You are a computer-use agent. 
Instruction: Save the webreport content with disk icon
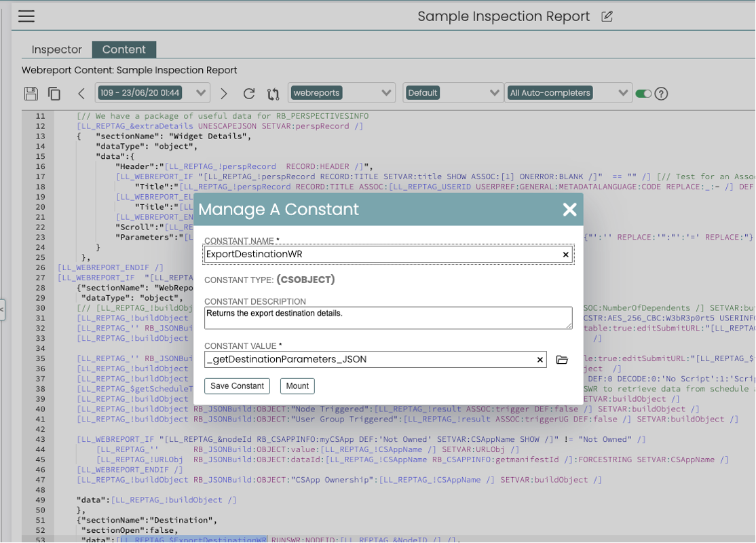coord(31,94)
